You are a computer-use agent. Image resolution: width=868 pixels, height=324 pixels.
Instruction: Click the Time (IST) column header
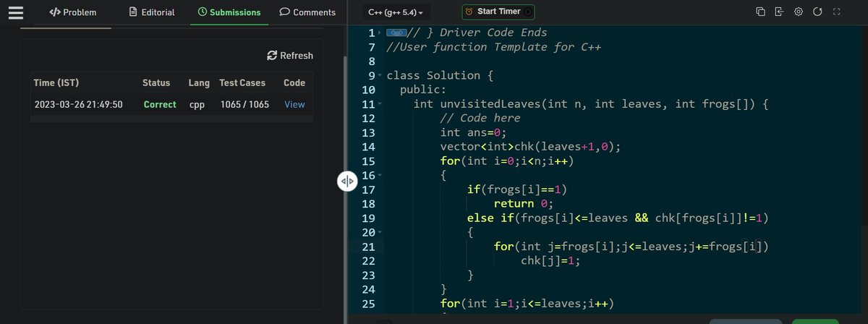[x=56, y=83]
